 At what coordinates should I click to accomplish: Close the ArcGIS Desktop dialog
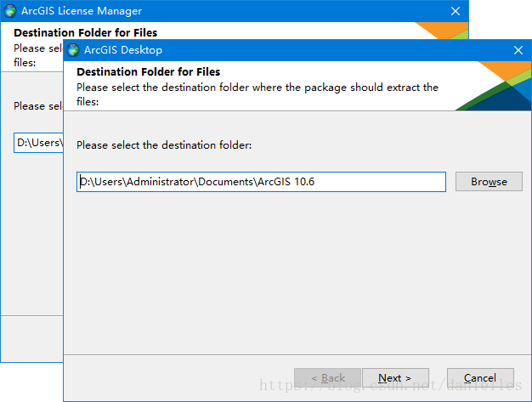tap(518, 50)
